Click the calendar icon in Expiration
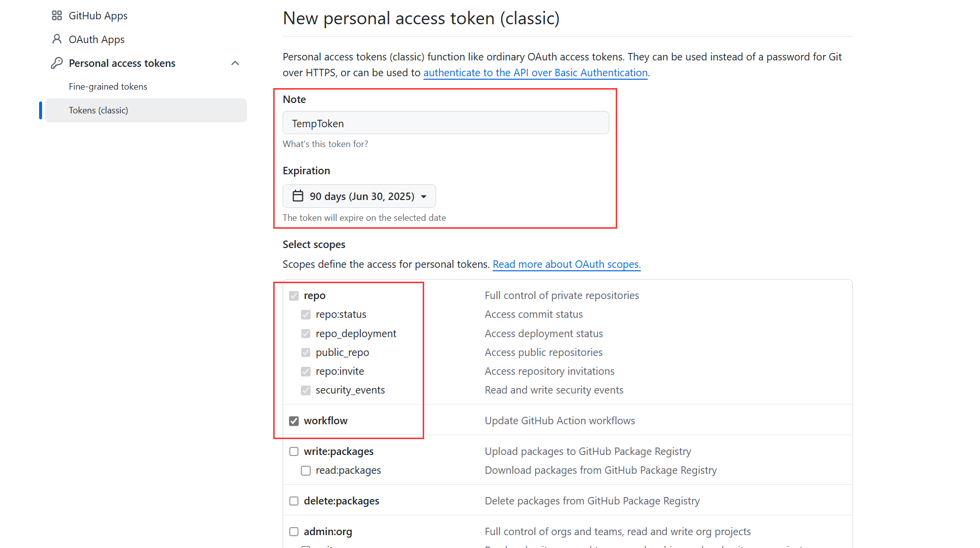Image resolution: width=980 pixels, height=548 pixels. tap(298, 196)
